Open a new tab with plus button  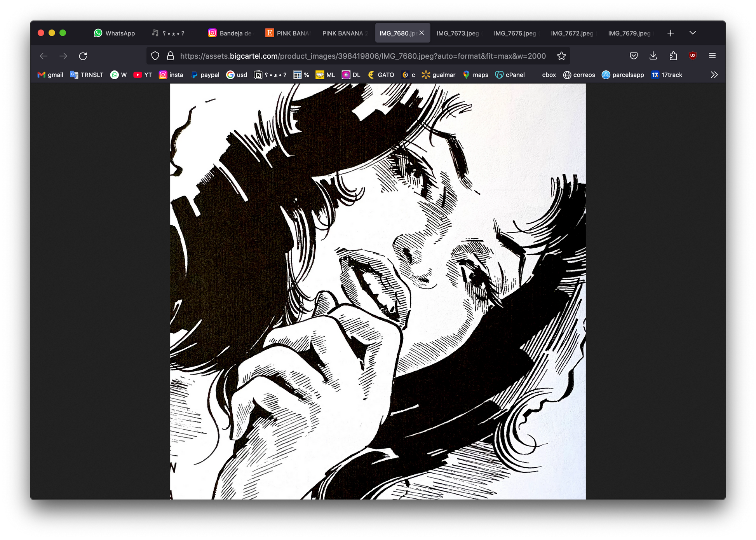(671, 33)
